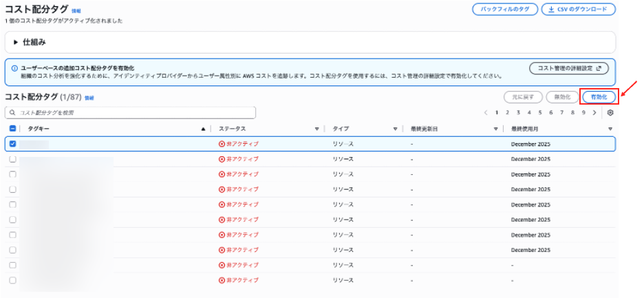Image resolution: width=644 pixels, height=298 pixels.
Task: Toggle the select-all checkbox in table header
Action: (x=12, y=129)
